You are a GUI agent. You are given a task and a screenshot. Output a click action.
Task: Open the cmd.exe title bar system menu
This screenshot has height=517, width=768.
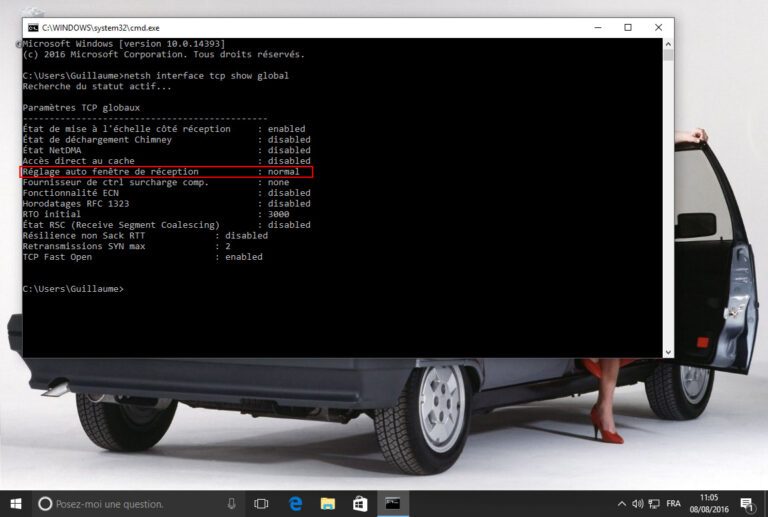32,28
